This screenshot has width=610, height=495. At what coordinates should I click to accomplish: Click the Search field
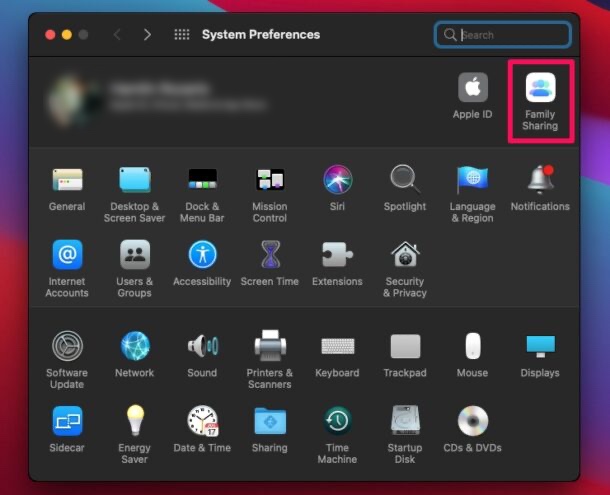[x=510, y=35]
